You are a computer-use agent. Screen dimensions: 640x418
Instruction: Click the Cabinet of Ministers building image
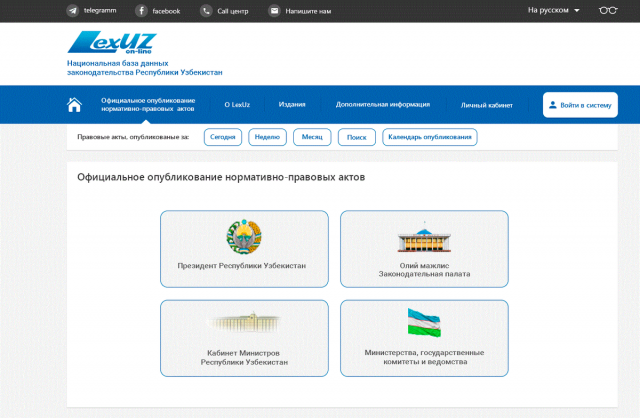tap(244, 322)
